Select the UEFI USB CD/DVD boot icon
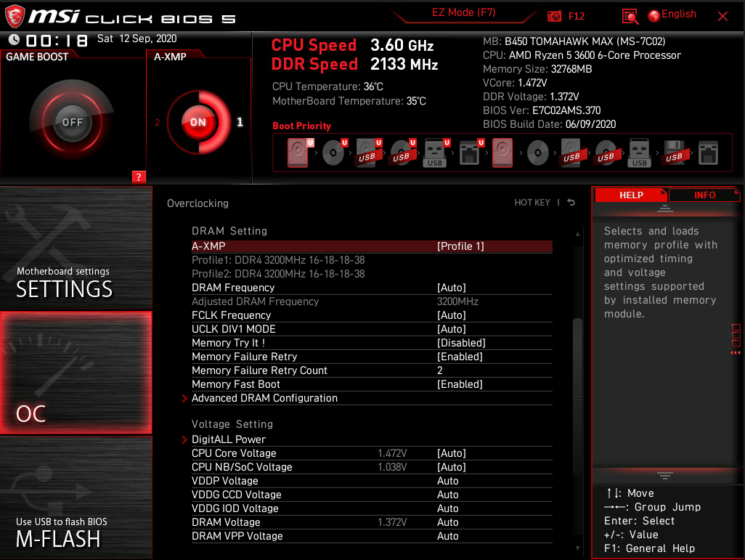745x560 pixels. [402, 153]
